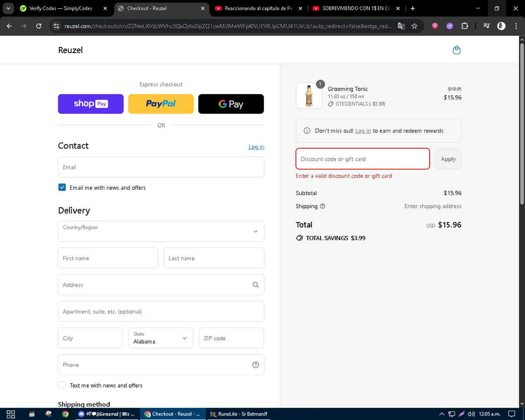Focus the Discount code or gift card field
Screen dimensions: 525x420
click(x=363, y=159)
